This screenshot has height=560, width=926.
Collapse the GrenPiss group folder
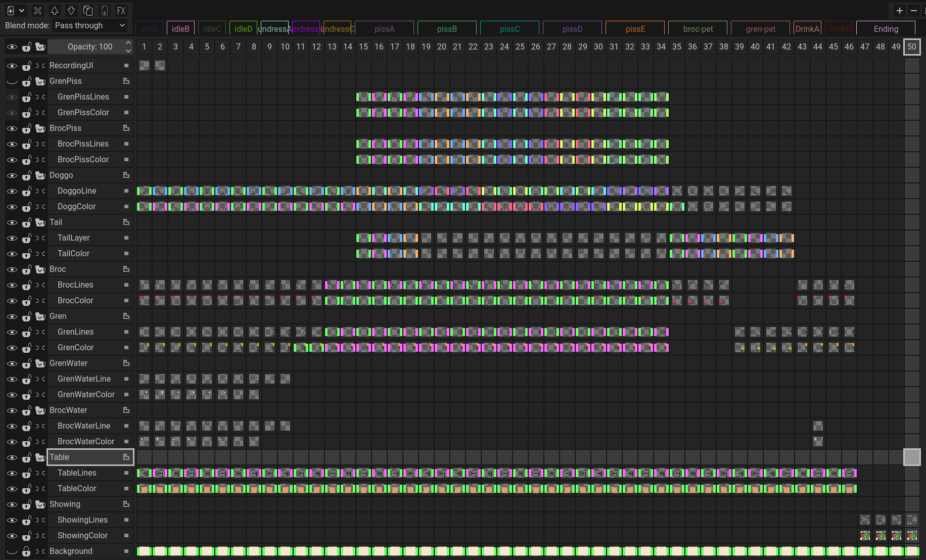click(x=40, y=81)
